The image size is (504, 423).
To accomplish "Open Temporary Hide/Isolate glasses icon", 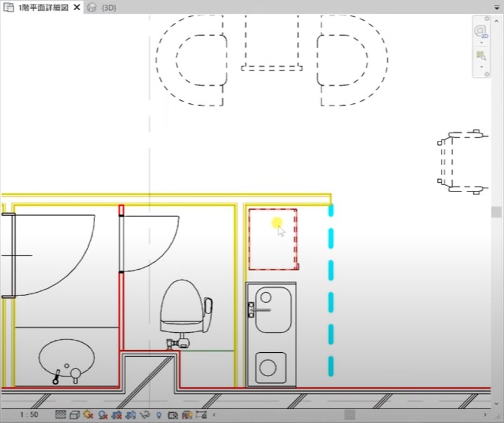I will (x=145, y=415).
